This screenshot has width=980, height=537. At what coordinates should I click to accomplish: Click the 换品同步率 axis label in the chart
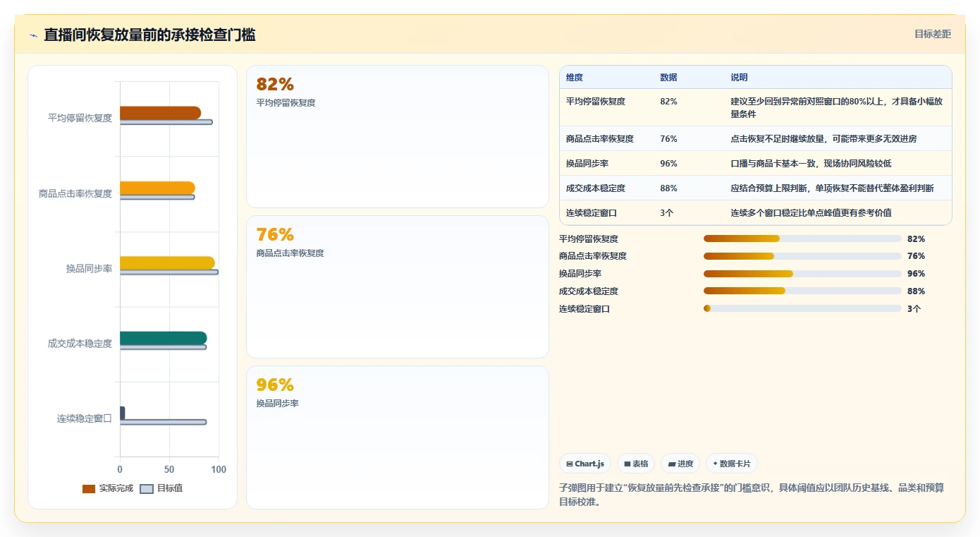89,268
